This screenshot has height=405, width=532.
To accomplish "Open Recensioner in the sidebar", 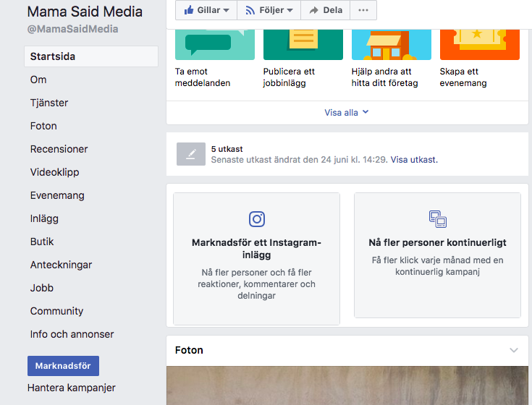I will coord(59,149).
